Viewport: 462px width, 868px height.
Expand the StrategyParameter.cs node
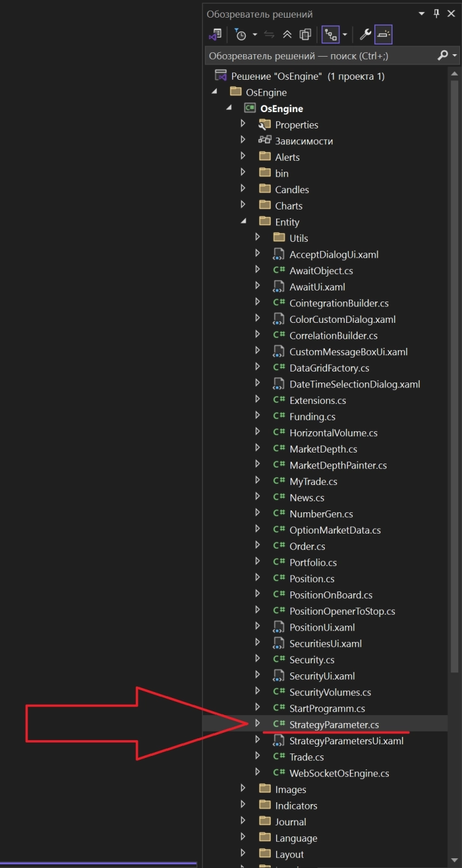[257, 724]
